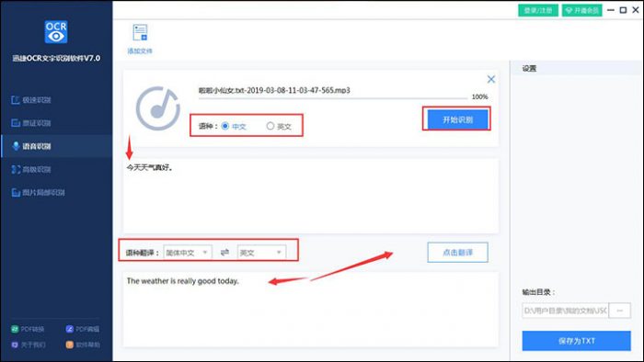644x362 pixels.
Task: Close the OCR application window
Action: [636, 10]
